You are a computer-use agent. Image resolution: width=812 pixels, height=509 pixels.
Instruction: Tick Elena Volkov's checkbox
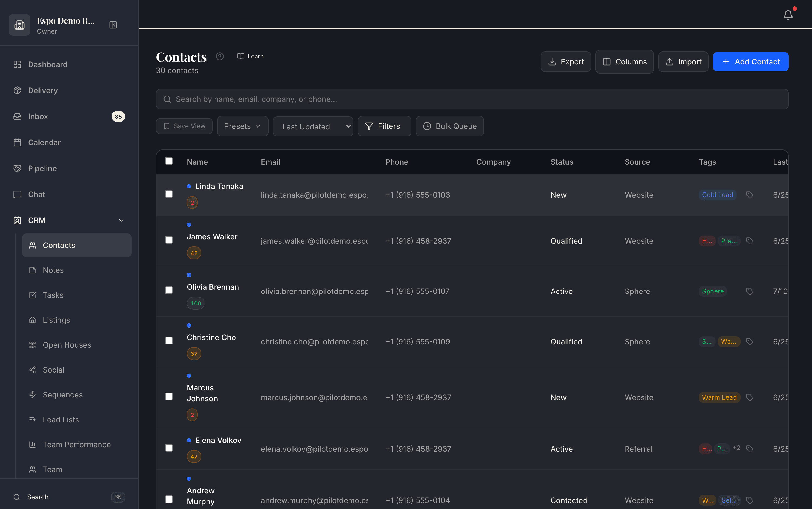click(169, 448)
